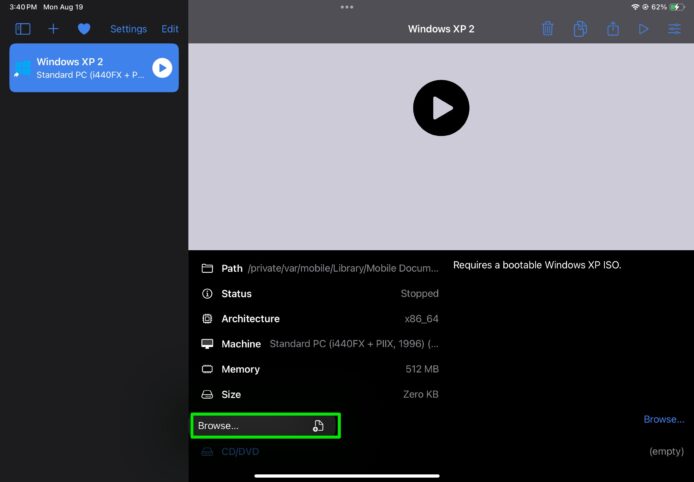Image resolution: width=694 pixels, height=482 pixels.
Task: Open the CD/DVD drive dropdown row
Action: [320, 452]
